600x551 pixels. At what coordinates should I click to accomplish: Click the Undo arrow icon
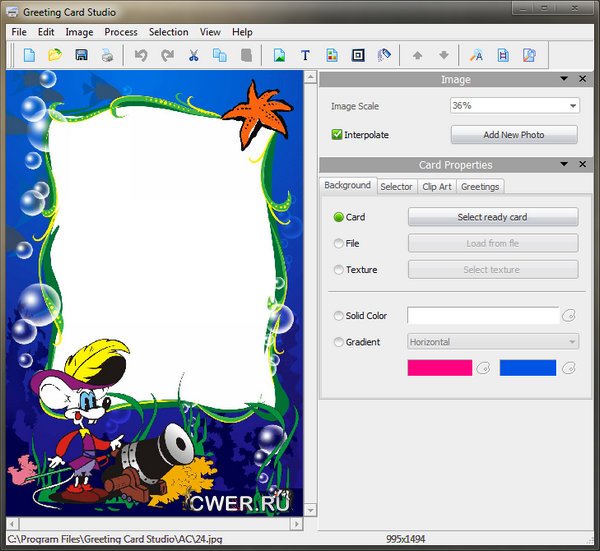[x=141, y=55]
